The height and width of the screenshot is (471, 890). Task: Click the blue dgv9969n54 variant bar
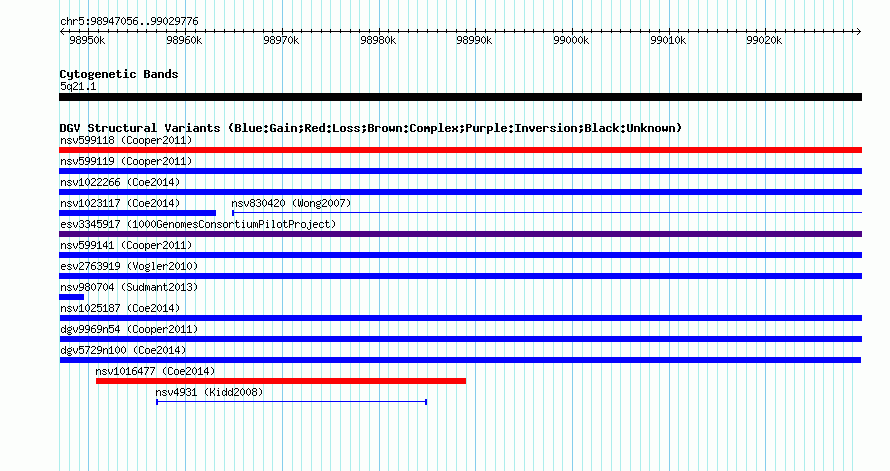460,339
